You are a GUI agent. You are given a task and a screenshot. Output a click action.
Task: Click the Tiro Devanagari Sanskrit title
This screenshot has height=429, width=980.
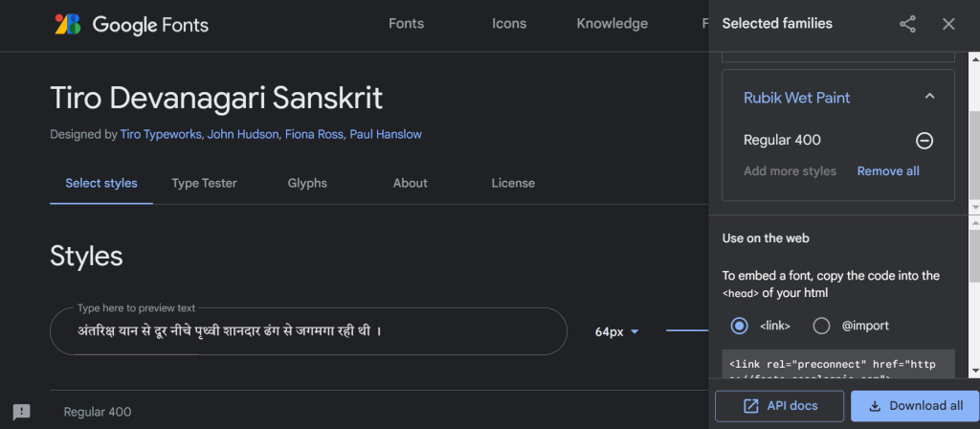pos(216,99)
